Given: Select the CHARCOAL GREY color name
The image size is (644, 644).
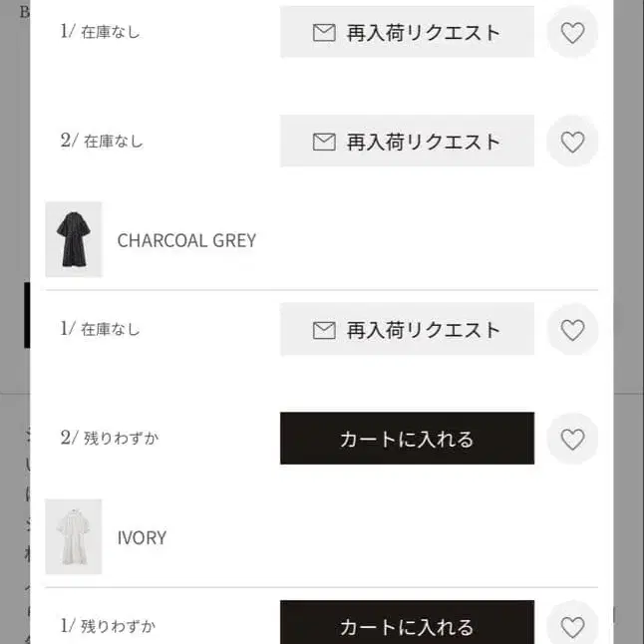Looking at the screenshot, I should [186, 240].
